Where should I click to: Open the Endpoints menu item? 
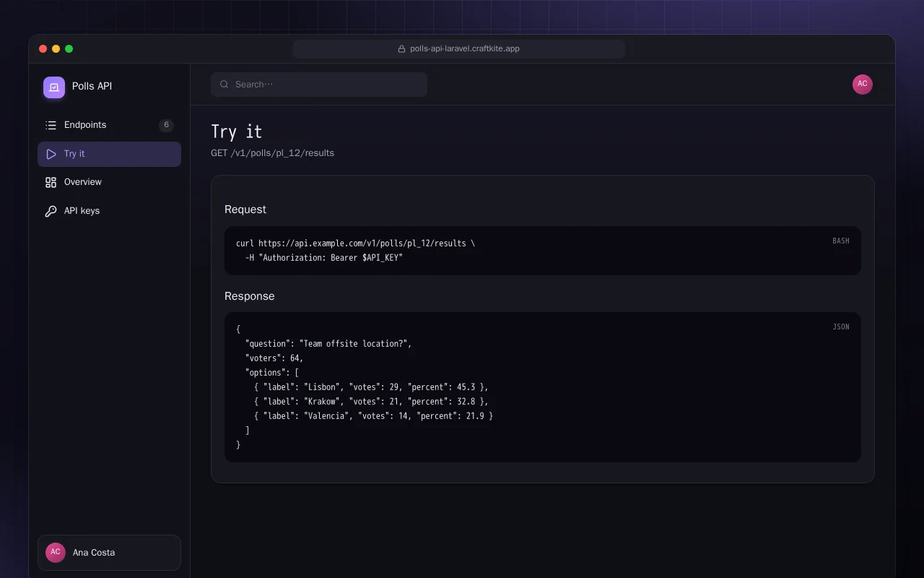tap(109, 125)
